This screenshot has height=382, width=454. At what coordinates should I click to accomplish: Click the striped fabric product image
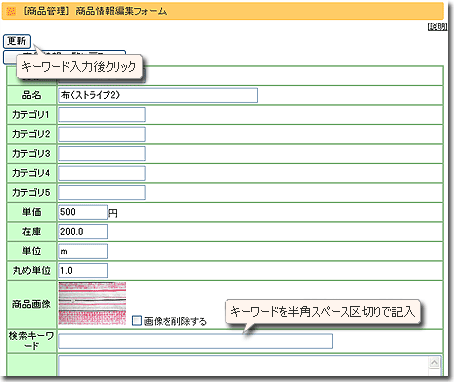(x=92, y=303)
